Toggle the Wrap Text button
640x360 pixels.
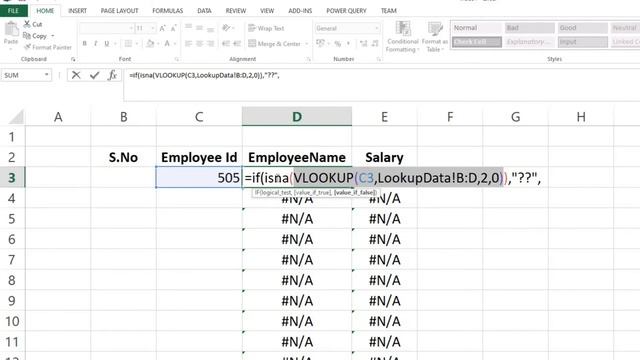pos(266,28)
